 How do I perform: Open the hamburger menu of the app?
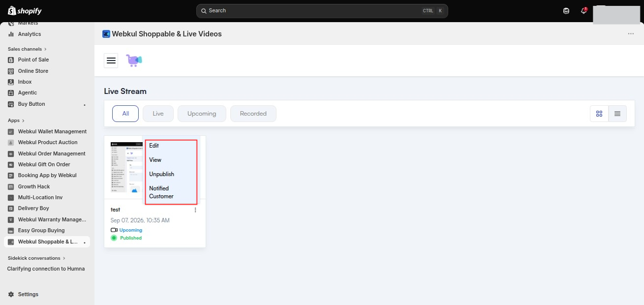tap(111, 61)
